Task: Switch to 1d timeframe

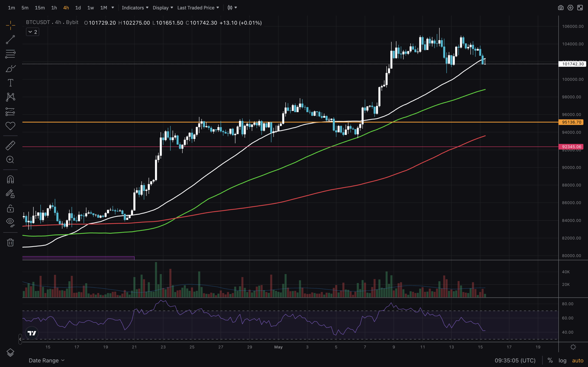Action: click(x=78, y=8)
